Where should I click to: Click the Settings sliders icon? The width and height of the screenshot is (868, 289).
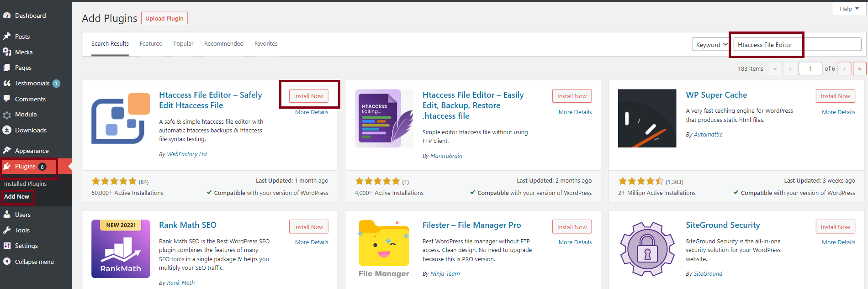click(7, 246)
